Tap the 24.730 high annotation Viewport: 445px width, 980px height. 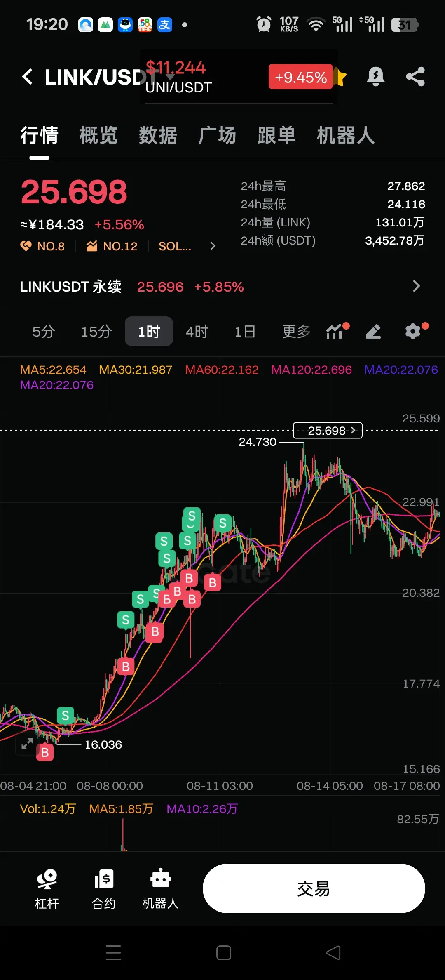pyautogui.click(x=258, y=442)
